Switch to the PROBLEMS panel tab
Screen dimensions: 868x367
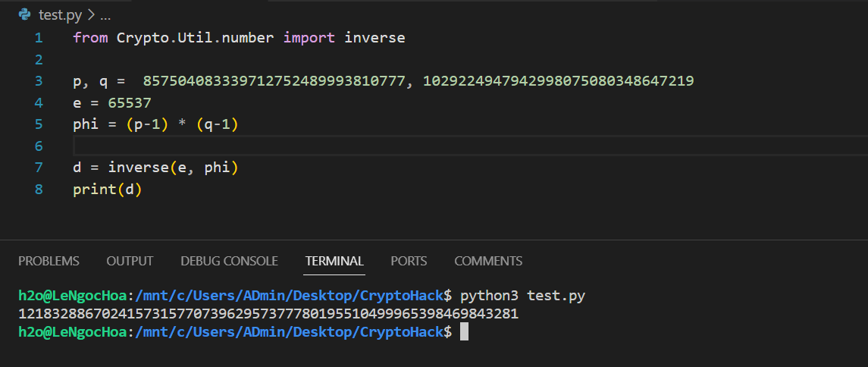(49, 261)
